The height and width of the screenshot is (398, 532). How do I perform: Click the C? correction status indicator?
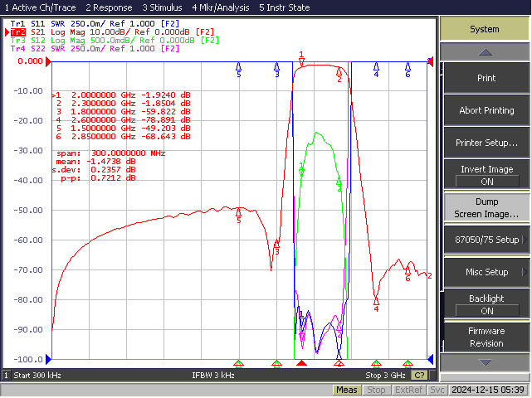click(419, 376)
